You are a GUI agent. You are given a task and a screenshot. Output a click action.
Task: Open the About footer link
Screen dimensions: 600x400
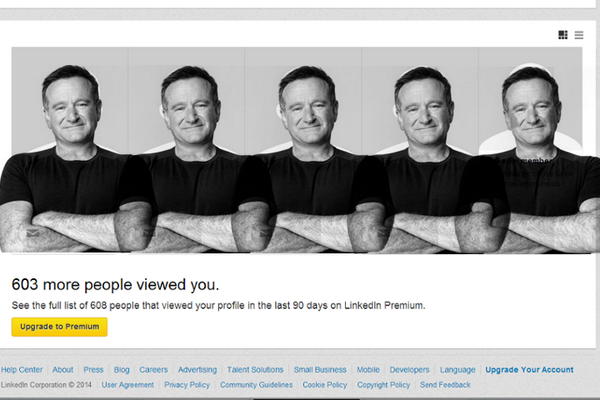(63, 370)
